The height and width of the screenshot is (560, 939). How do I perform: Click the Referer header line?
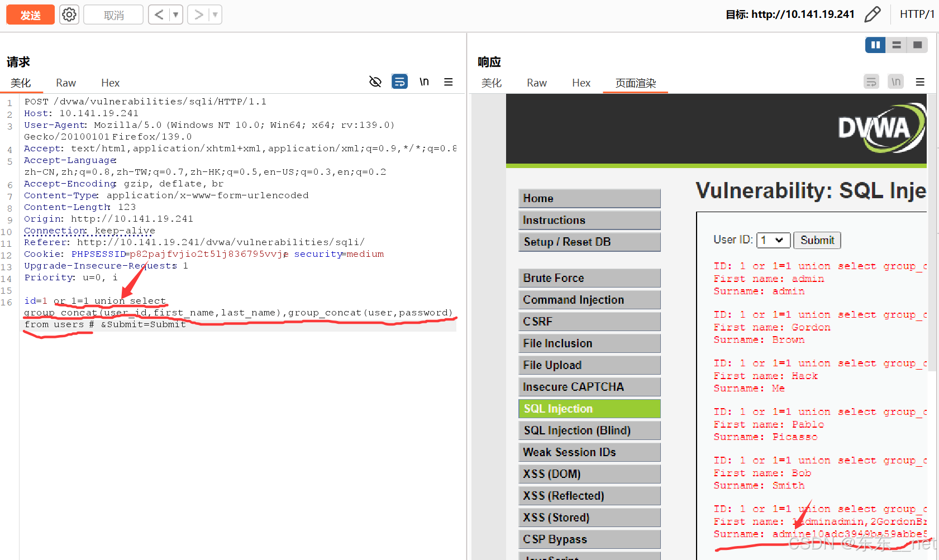(x=194, y=242)
